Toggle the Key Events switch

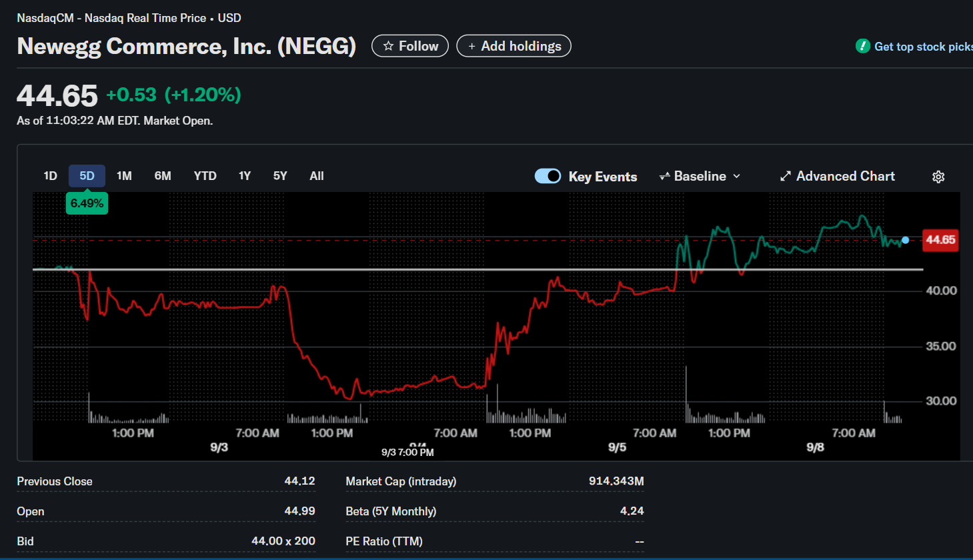point(548,176)
